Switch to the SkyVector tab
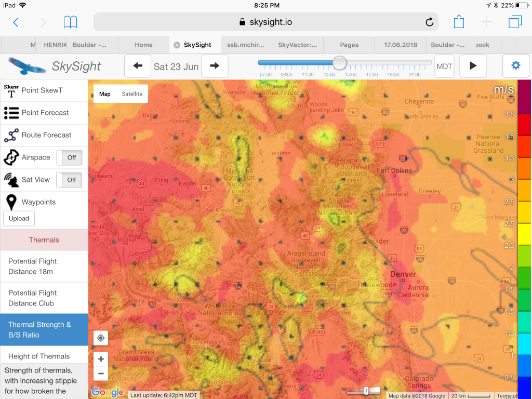Viewport: 532px width, 399px height. click(297, 45)
